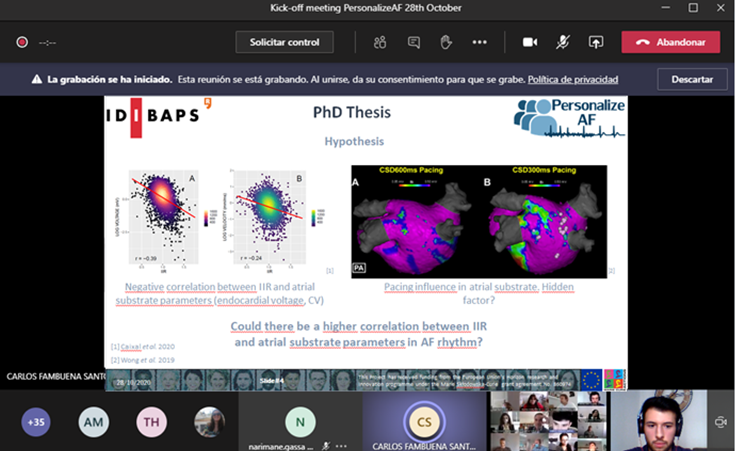
Task: Leave the meeting with Abandonar
Action: pyautogui.click(x=670, y=42)
